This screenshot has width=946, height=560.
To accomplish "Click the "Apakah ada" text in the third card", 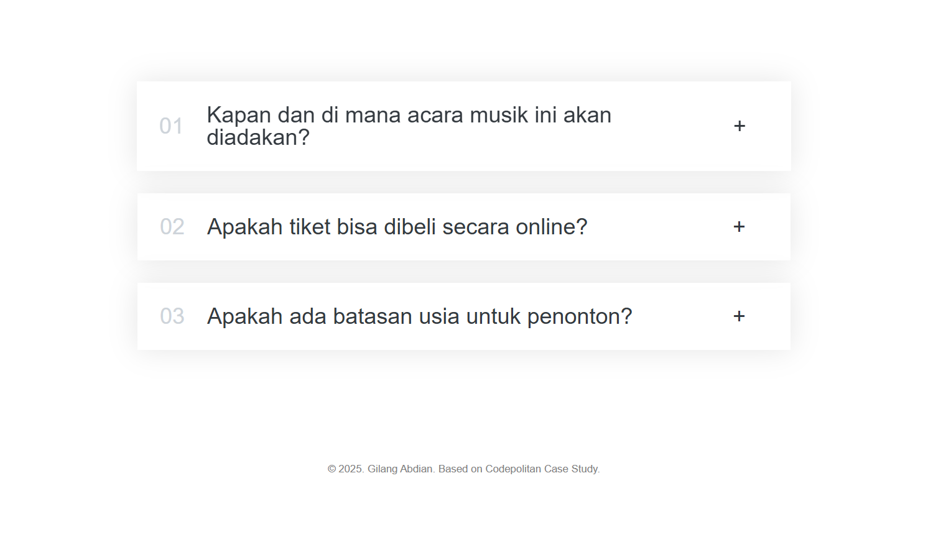I will click(x=267, y=316).
